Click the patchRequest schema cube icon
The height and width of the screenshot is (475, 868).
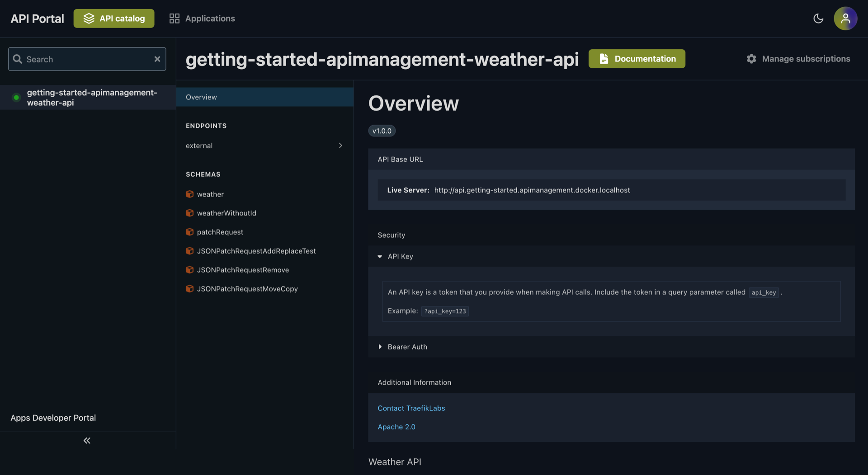(190, 232)
